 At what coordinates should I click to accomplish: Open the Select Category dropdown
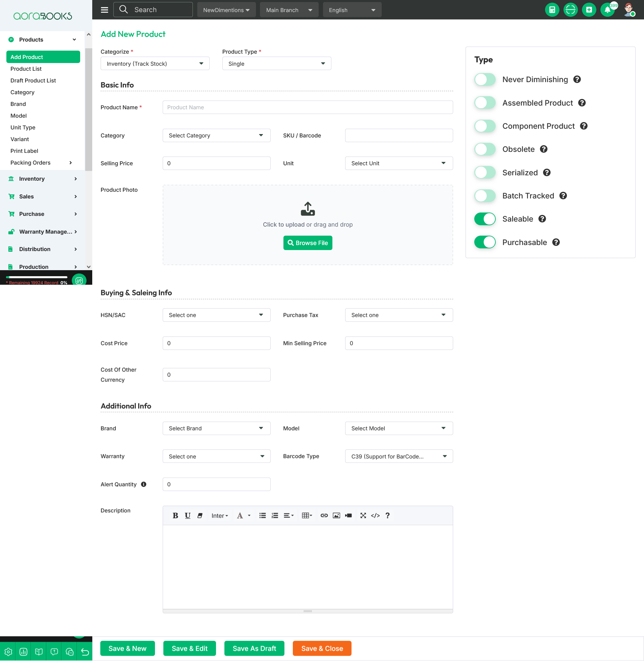tap(216, 135)
